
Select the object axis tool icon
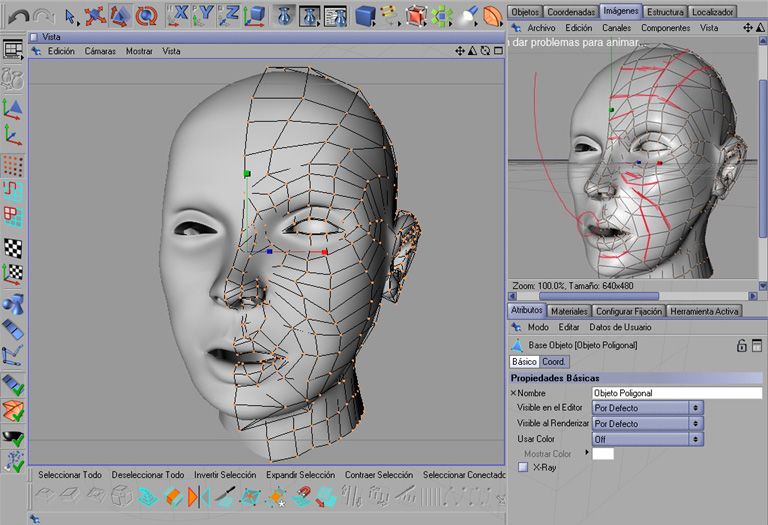[13, 134]
